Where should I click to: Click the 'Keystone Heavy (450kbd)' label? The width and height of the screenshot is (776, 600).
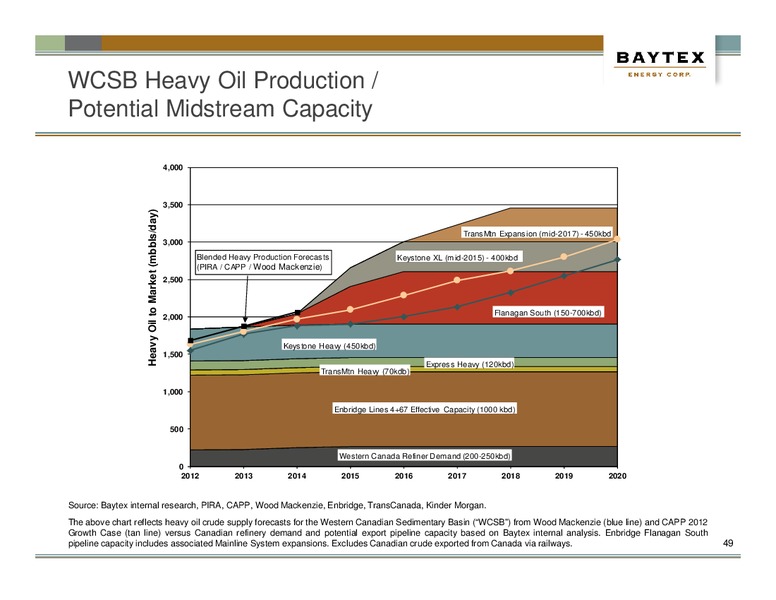click(x=329, y=346)
